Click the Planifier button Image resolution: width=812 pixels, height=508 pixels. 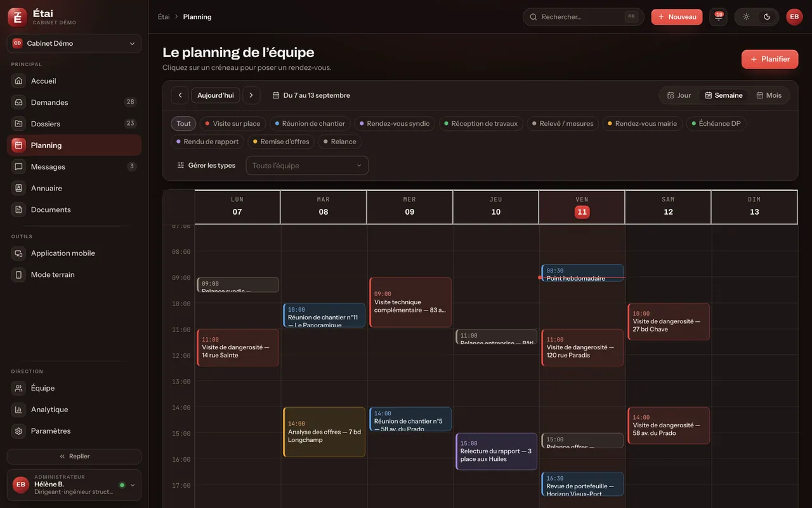point(770,59)
